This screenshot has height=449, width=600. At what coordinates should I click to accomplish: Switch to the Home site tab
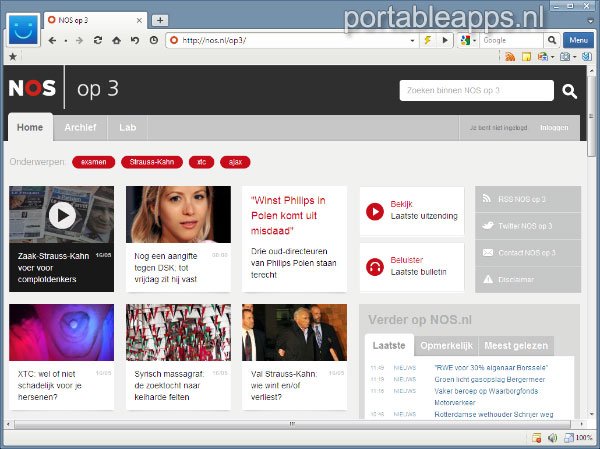click(x=30, y=127)
